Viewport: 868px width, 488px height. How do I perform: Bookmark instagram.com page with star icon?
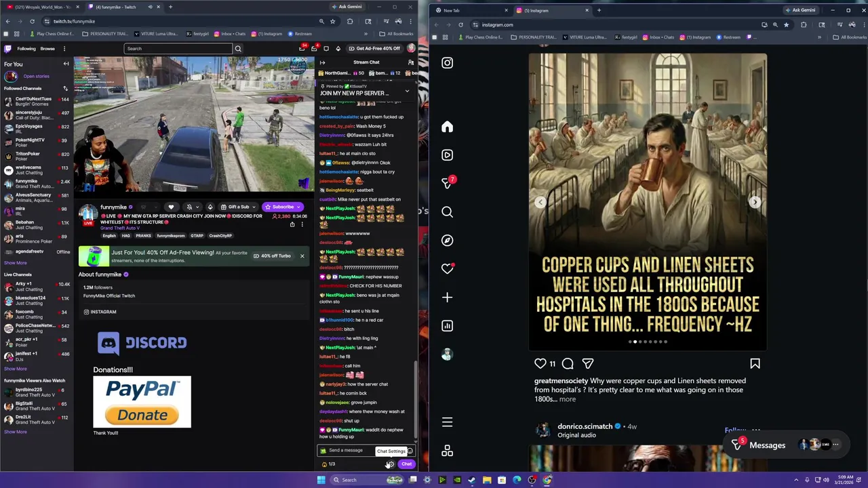pos(786,24)
